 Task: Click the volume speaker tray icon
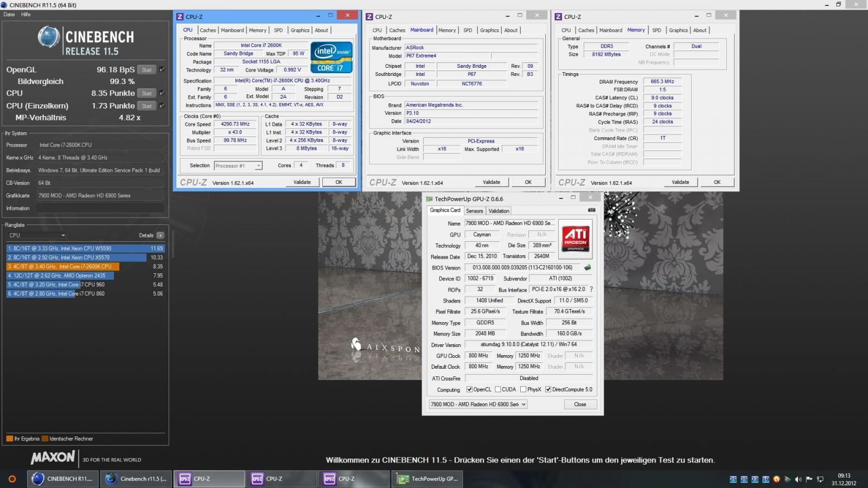pyautogui.click(x=798, y=479)
